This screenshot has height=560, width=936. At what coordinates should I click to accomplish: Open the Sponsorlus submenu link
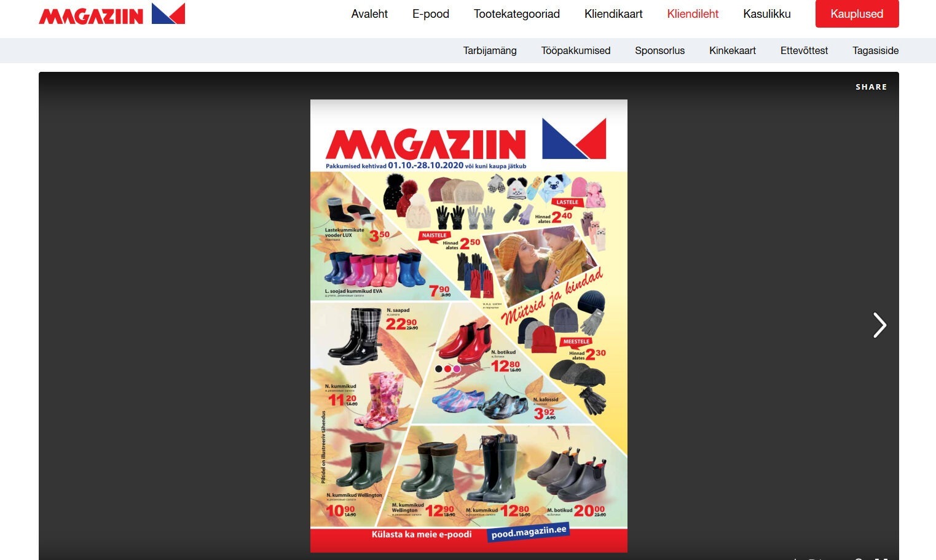tap(659, 50)
